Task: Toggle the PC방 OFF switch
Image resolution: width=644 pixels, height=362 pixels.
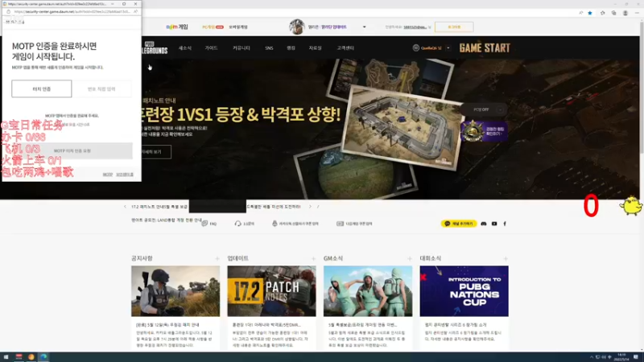Action: 484,109
